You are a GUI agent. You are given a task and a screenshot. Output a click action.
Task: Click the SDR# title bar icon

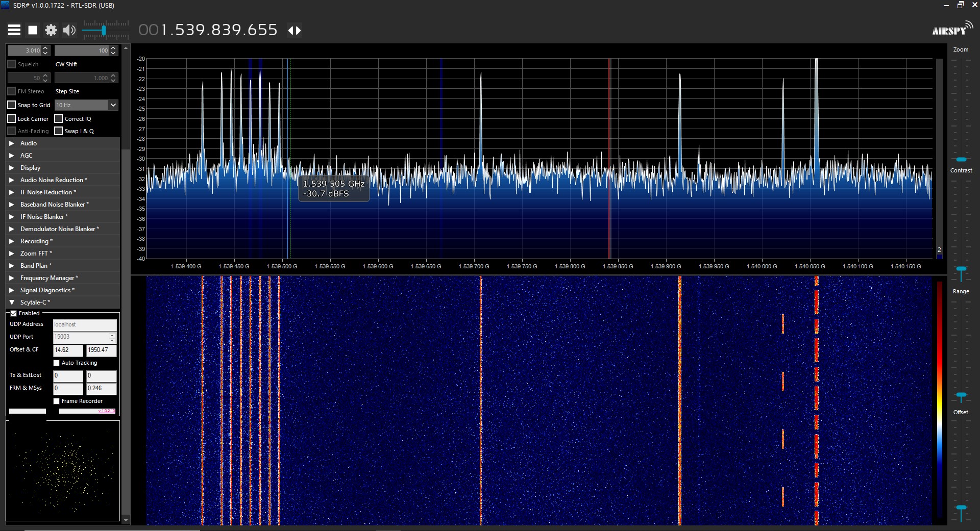point(6,5)
